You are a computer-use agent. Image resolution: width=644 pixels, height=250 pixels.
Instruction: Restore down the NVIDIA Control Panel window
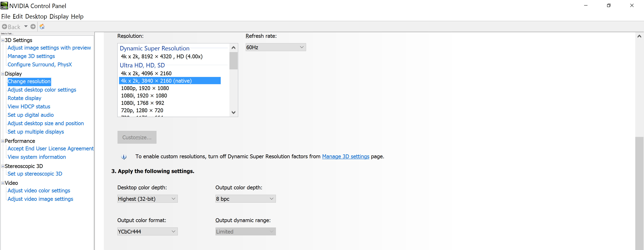609,6
